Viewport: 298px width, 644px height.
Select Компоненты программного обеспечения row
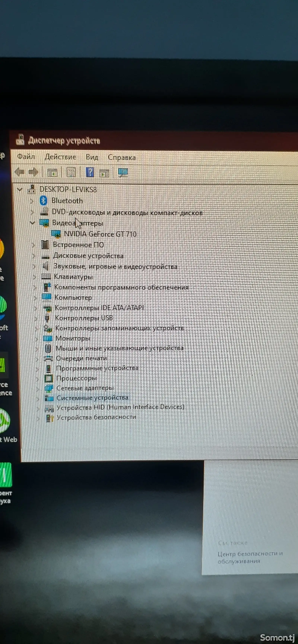(121, 287)
